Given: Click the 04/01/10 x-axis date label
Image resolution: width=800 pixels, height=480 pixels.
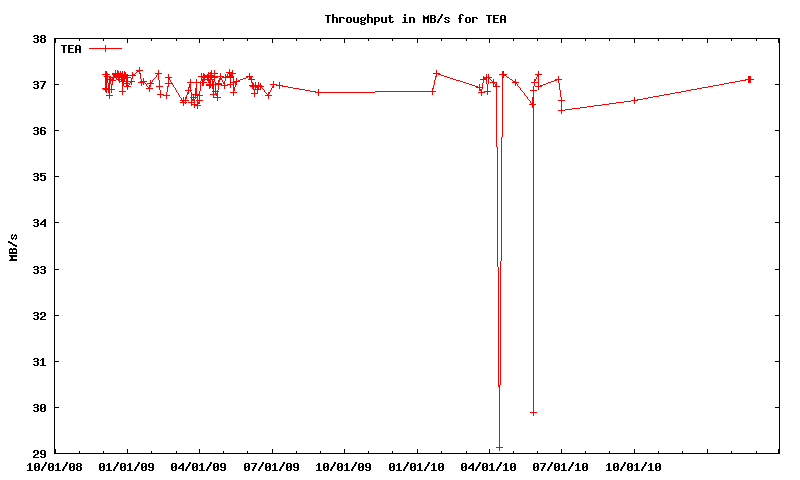Looking at the screenshot, I should pos(489,466).
